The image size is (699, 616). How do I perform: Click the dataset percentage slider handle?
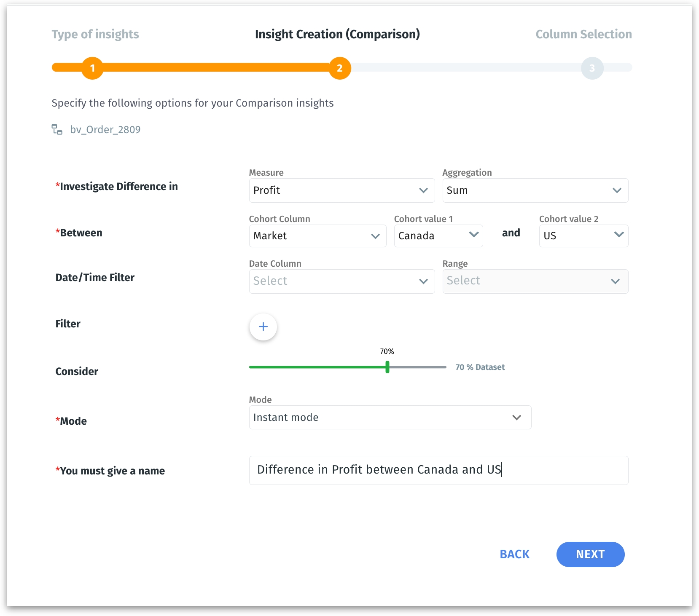click(x=387, y=367)
